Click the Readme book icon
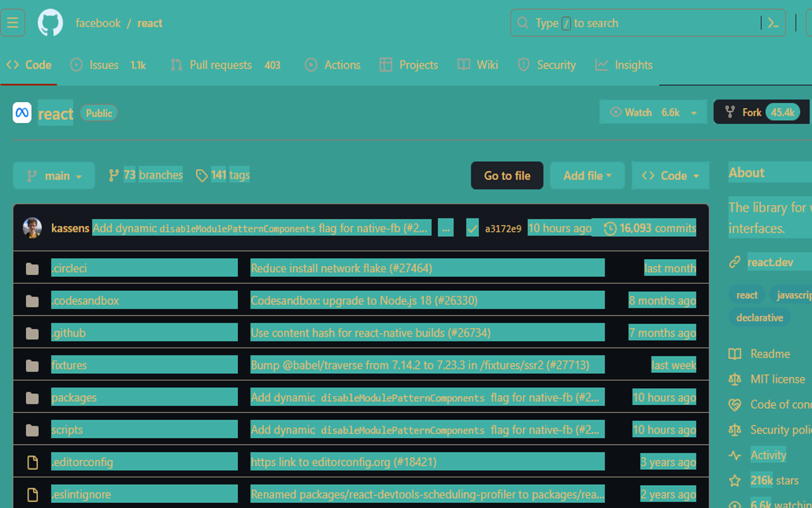The width and height of the screenshot is (812, 508). point(735,354)
